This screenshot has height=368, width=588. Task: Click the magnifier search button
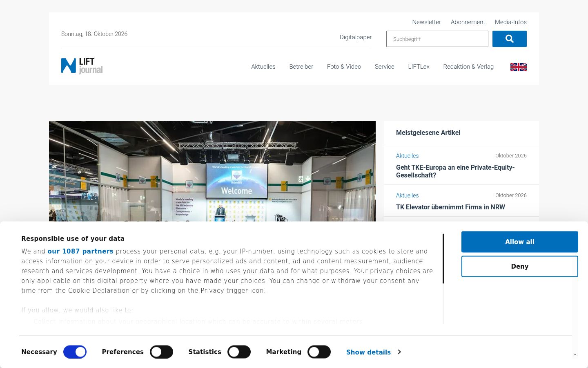[509, 39]
